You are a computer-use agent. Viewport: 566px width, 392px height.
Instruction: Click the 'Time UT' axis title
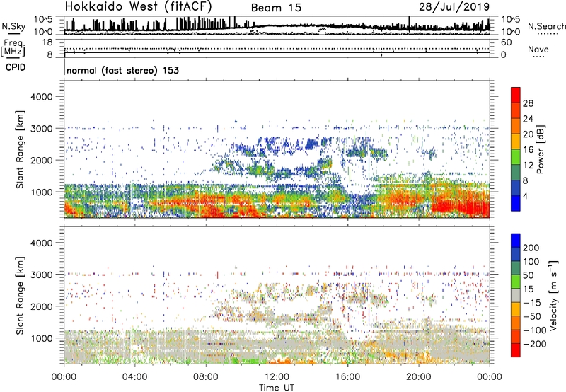pos(277,388)
